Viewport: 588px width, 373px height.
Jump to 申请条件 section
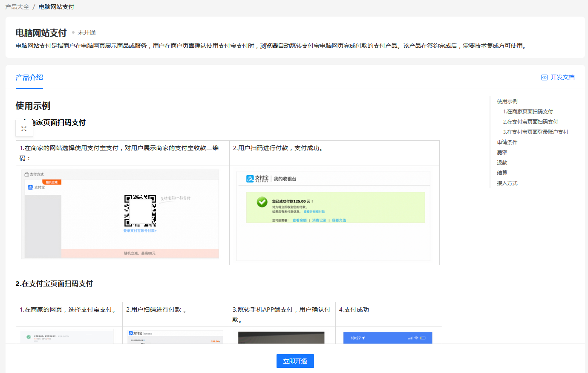pyautogui.click(x=507, y=142)
